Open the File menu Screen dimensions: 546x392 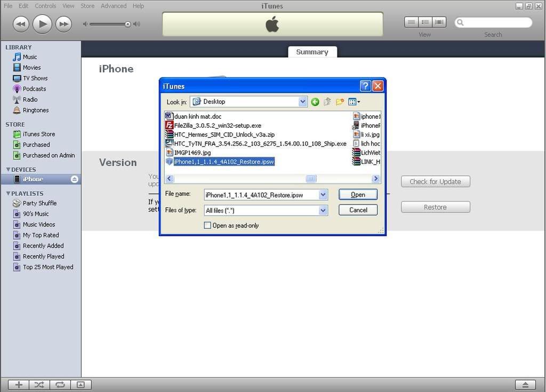(x=8, y=6)
